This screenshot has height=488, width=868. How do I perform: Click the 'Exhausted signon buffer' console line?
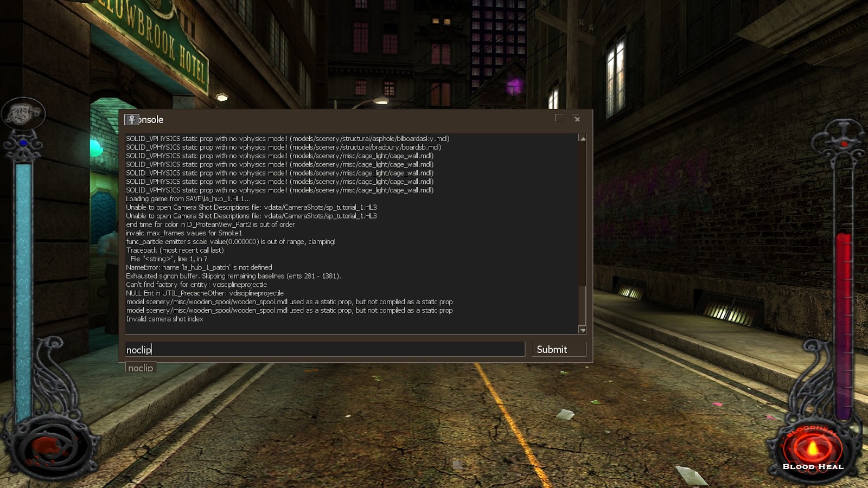tap(233, 276)
